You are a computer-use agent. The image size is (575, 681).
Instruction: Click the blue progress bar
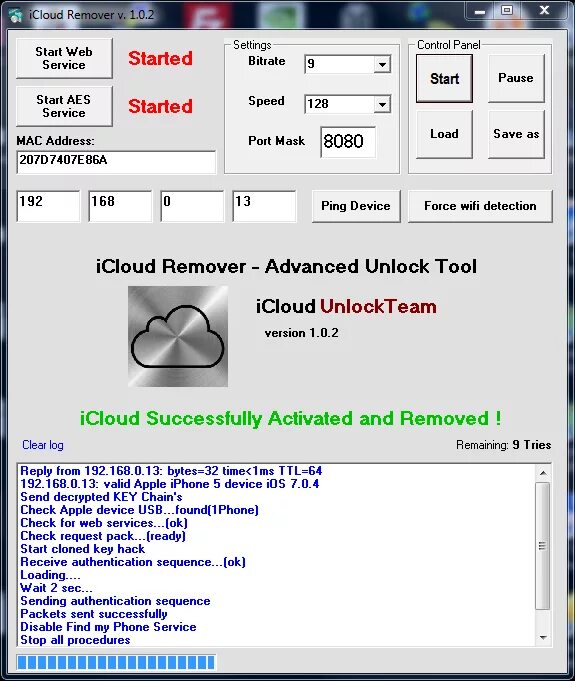tap(116, 662)
